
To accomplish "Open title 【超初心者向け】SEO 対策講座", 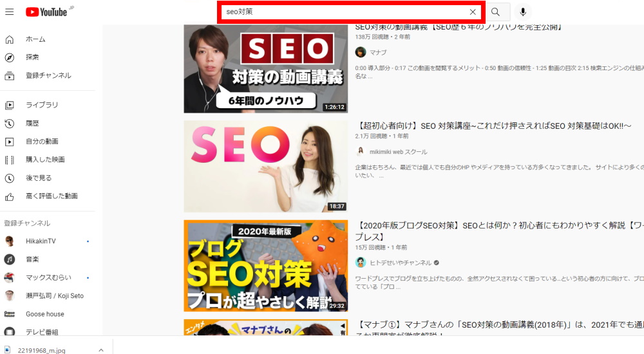I will (x=493, y=126).
